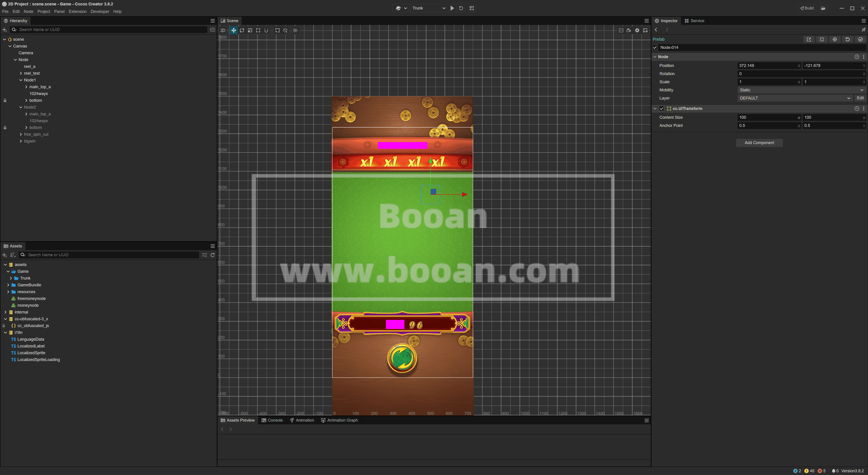
Task: Select the Rect transform tool
Action: [258, 30]
